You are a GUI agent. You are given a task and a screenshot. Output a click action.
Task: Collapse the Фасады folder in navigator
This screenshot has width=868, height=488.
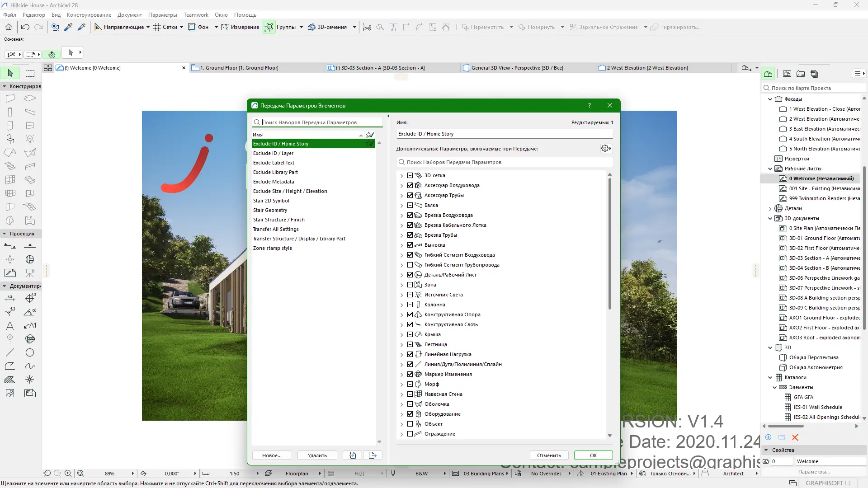[770, 99]
